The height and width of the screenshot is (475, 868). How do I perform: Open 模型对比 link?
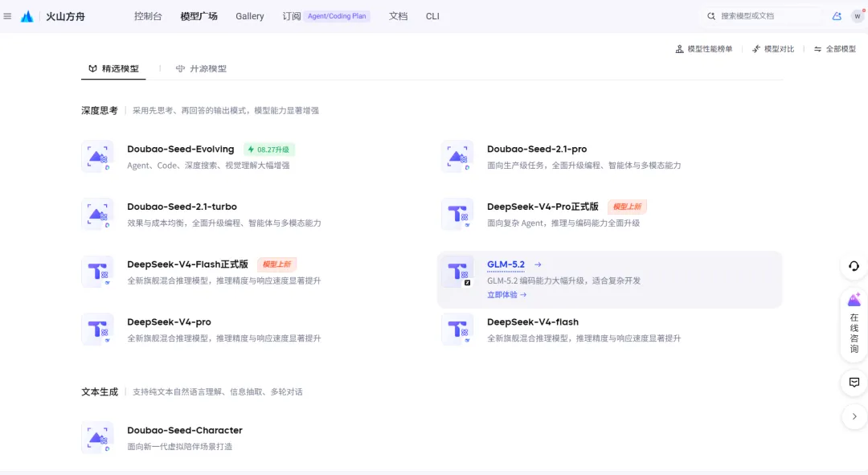point(779,49)
